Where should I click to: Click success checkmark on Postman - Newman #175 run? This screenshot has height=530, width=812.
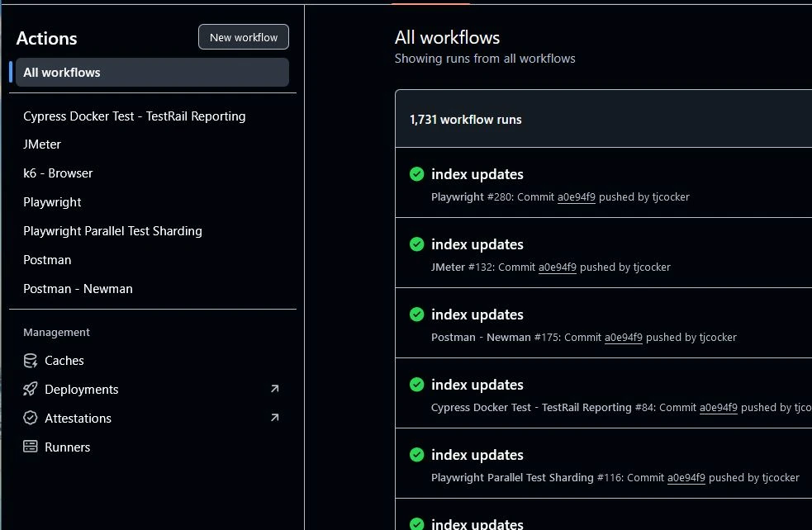tap(417, 315)
